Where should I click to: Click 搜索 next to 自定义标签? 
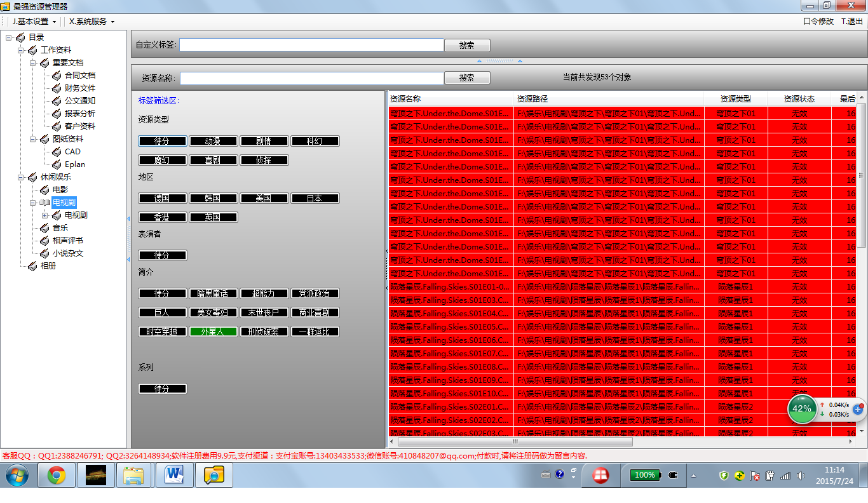click(x=467, y=45)
